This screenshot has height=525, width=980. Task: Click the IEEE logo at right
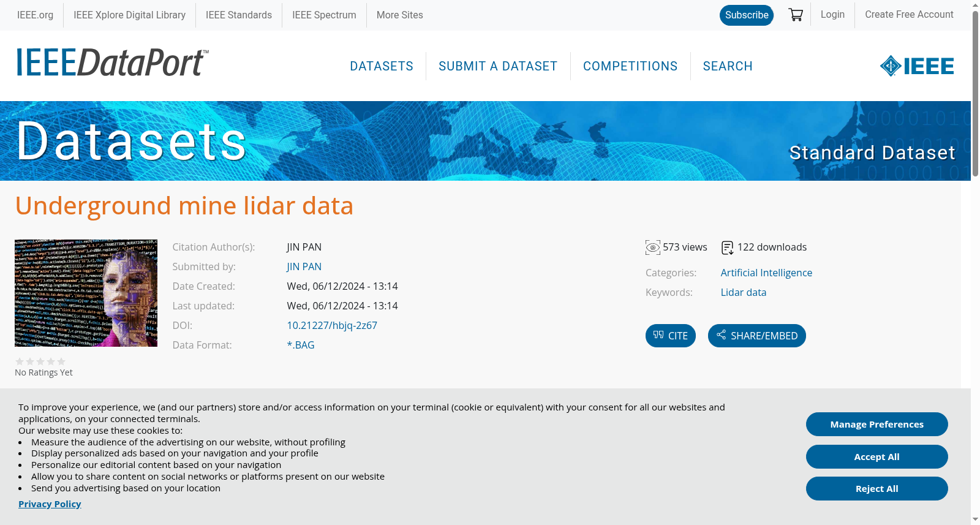coord(917,66)
